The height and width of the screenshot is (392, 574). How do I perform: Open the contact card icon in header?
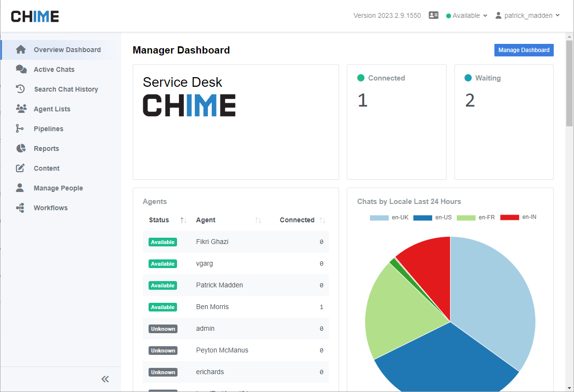click(434, 15)
